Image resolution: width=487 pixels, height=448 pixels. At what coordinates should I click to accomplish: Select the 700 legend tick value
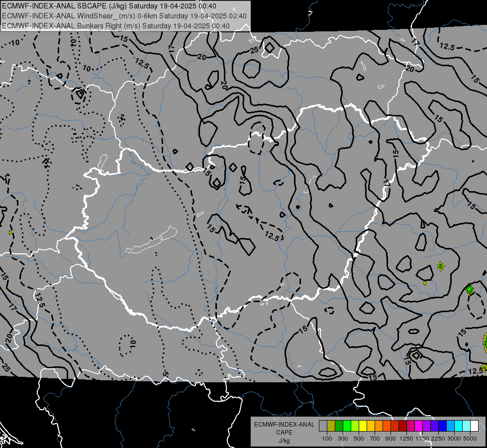[375, 439]
